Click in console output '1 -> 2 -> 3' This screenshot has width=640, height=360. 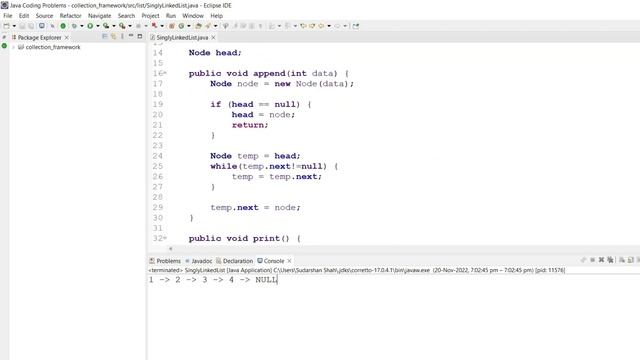178,280
